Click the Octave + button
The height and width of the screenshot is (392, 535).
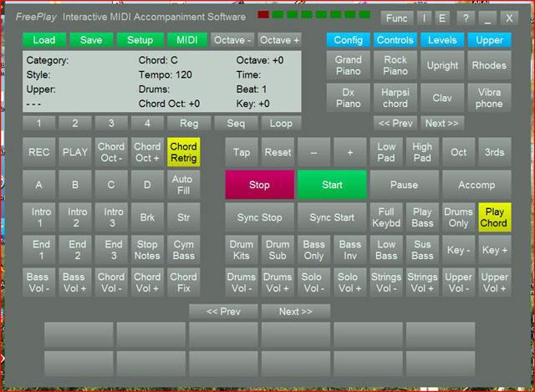coord(279,40)
